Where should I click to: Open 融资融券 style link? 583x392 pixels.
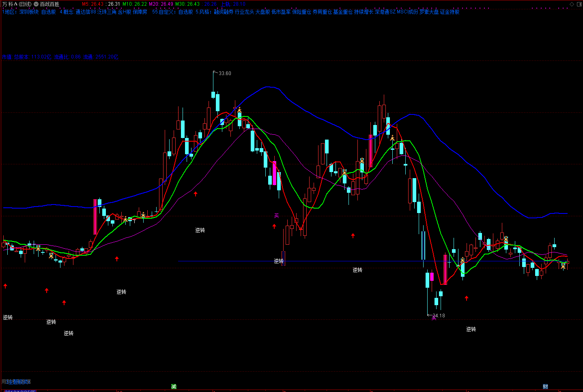point(224,12)
